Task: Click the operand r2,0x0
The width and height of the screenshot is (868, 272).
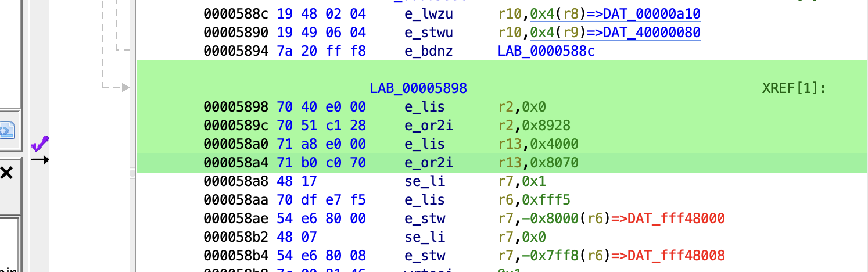Action: coord(522,107)
